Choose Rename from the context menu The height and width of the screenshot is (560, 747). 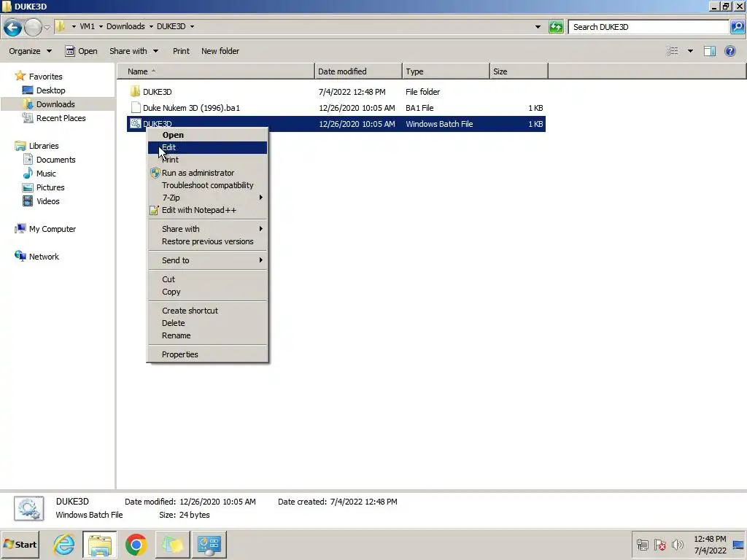[207, 335]
